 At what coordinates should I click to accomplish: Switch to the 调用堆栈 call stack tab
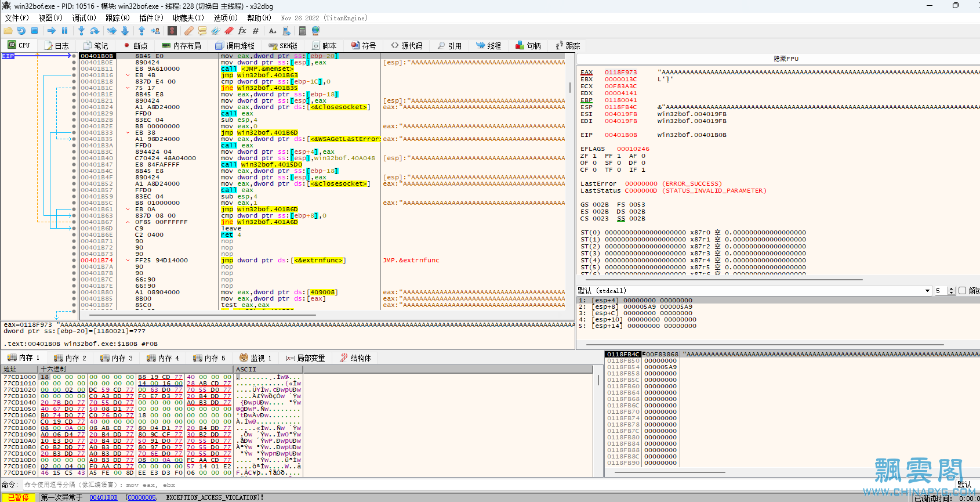235,45
